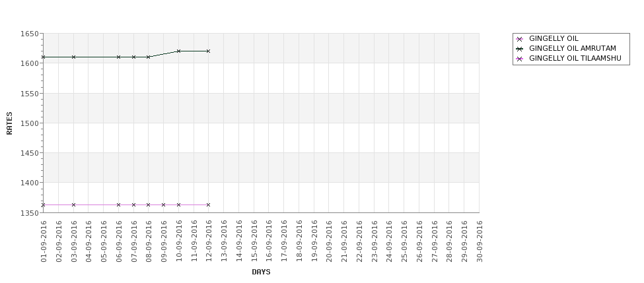Viewport: 644px width, 283px height.
Task: Click the 1450 y-axis tick label
Action: (x=29, y=153)
